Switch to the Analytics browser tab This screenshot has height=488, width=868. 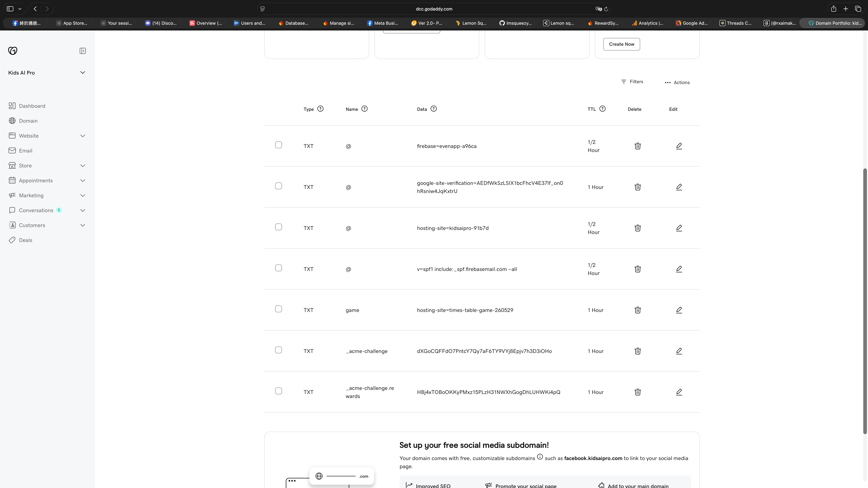click(x=647, y=23)
